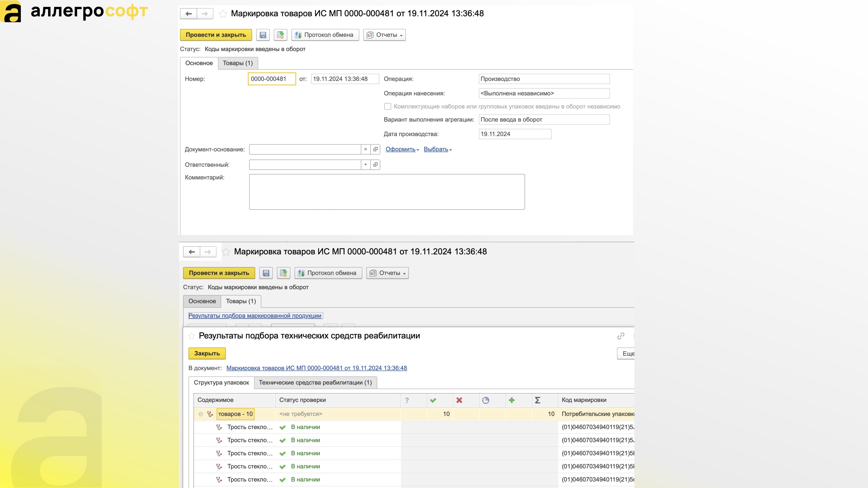Open Результаты подбора маркированной продукции link

click(255, 316)
